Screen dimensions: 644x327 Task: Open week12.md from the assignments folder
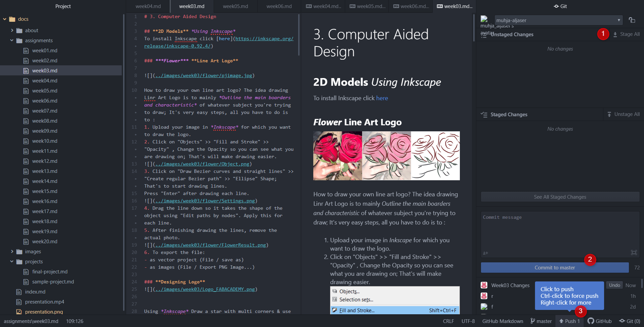tap(45, 161)
